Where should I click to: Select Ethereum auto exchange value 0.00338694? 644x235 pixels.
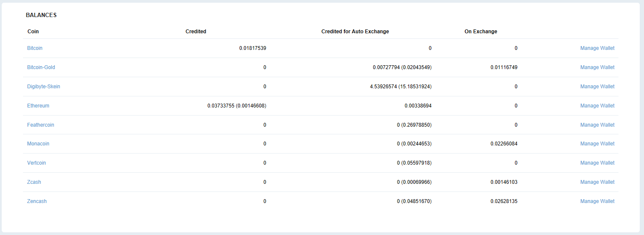point(418,106)
